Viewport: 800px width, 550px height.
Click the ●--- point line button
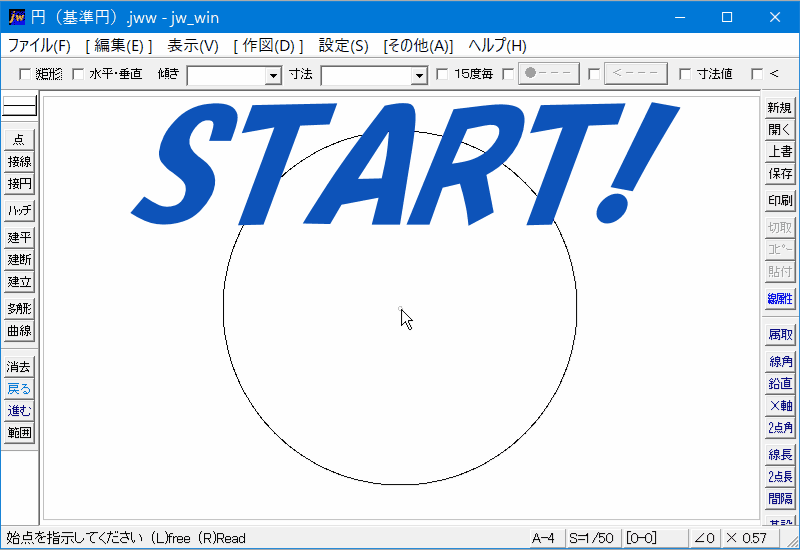pyautogui.click(x=549, y=73)
